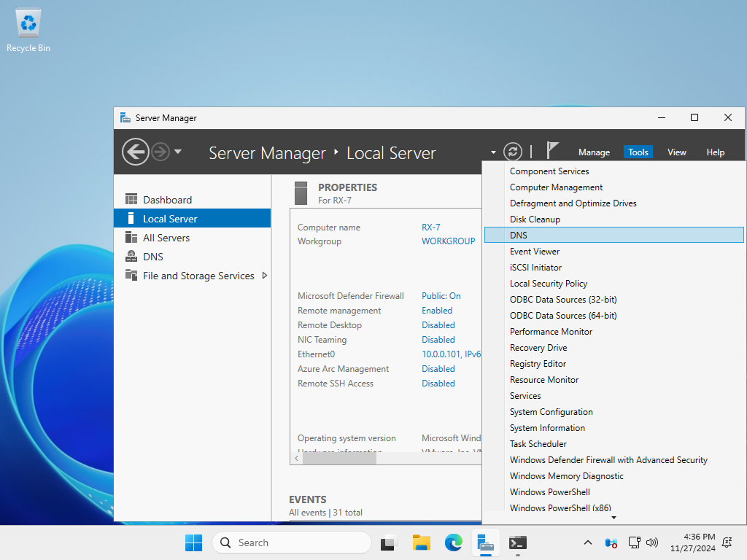Choose Component Services from Tools menu
Viewport: 747px width, 560px height.
(614, 171)
